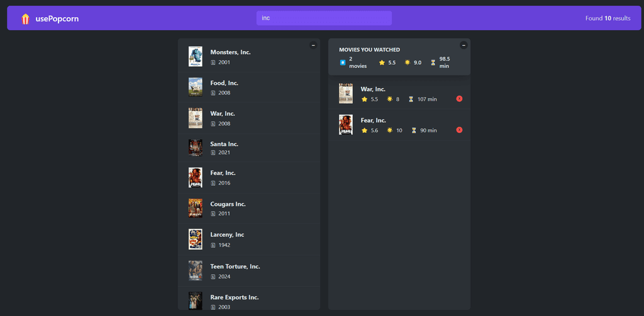Collapse the search results list panel
The width and height of the screenshot is (644, 316).
coord(313,45)
